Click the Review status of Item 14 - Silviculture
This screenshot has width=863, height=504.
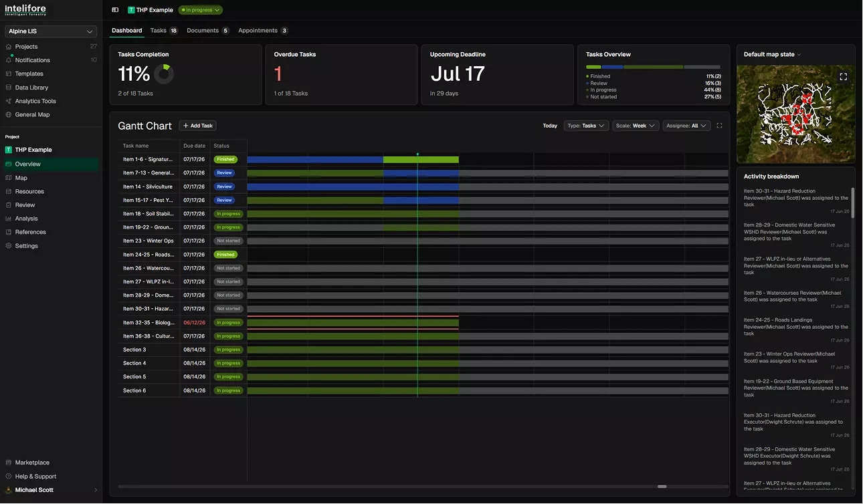tap(224, 186)
